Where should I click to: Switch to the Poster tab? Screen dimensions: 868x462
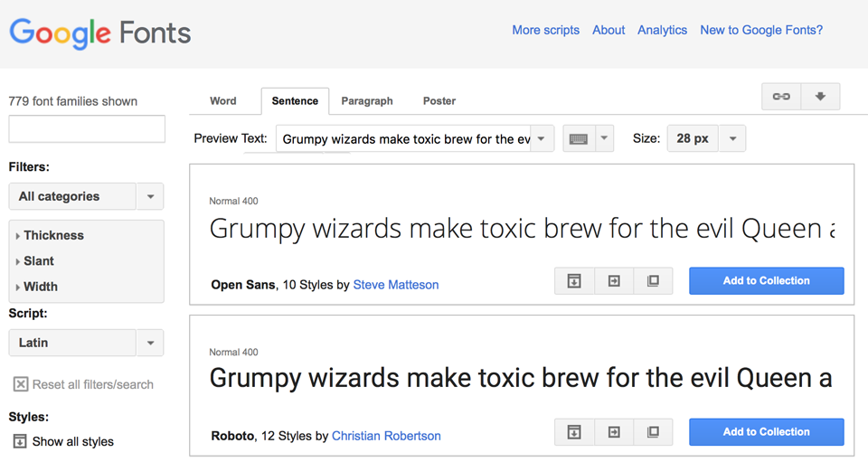coord(439,101)
